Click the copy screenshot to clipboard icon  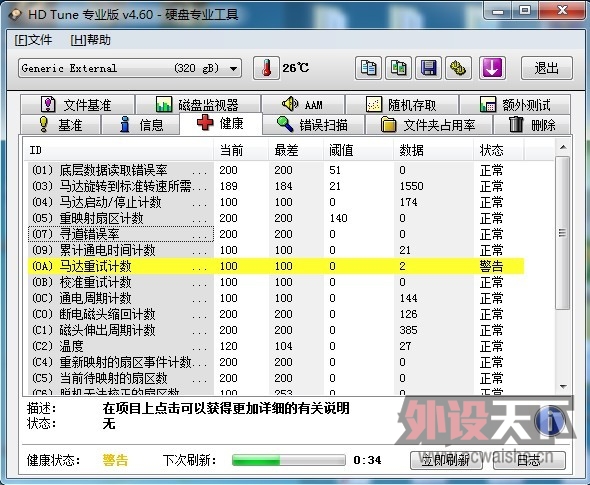(398, 68)
